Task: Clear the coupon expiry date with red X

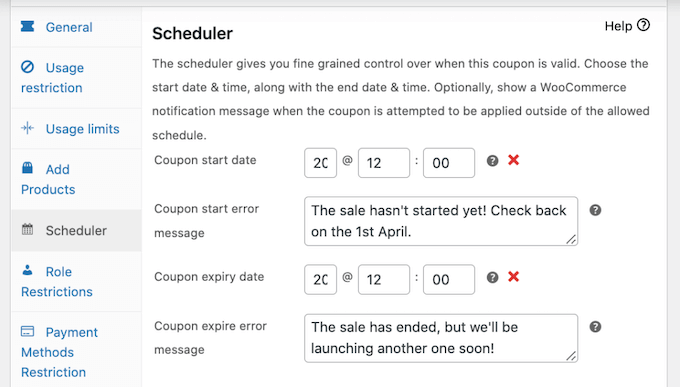Action: coord(513,276)
